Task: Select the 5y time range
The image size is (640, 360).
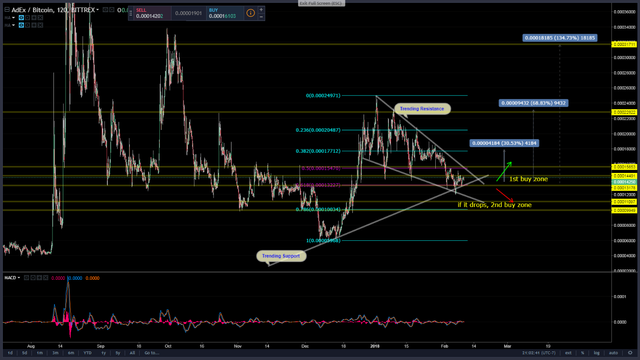Action: click(x=118, y=353)
